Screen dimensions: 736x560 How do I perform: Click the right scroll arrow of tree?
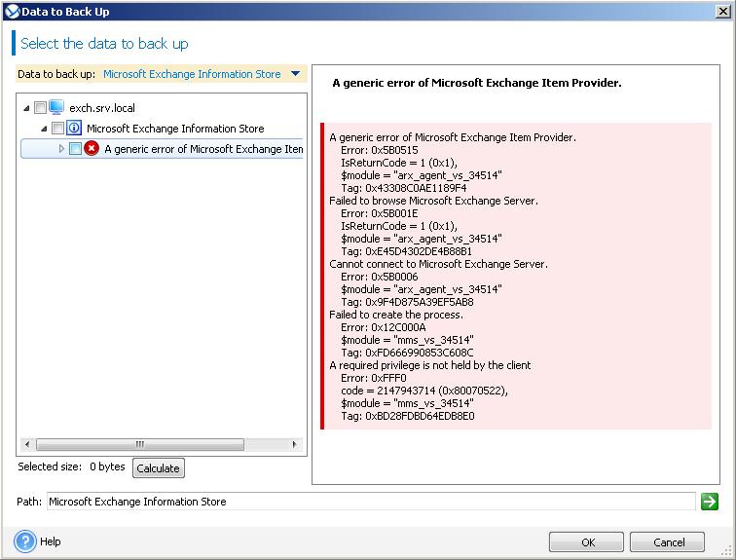tap(295, 444)
